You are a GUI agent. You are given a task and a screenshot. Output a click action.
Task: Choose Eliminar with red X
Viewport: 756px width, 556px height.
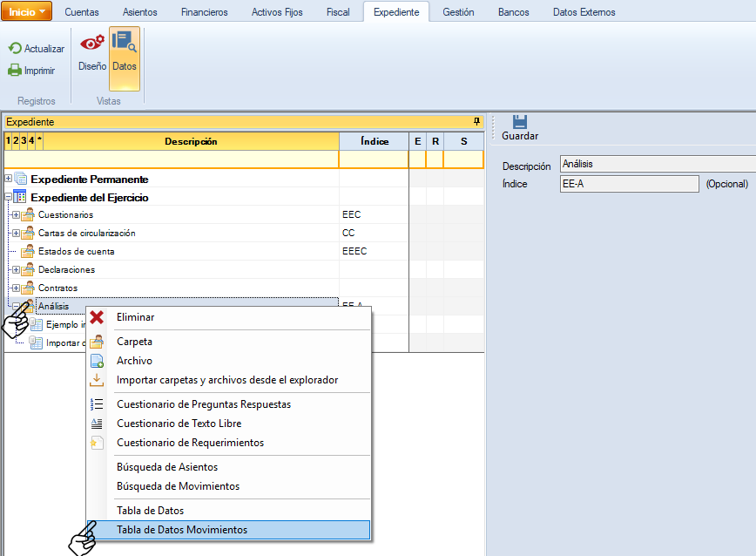click(135, 317)
